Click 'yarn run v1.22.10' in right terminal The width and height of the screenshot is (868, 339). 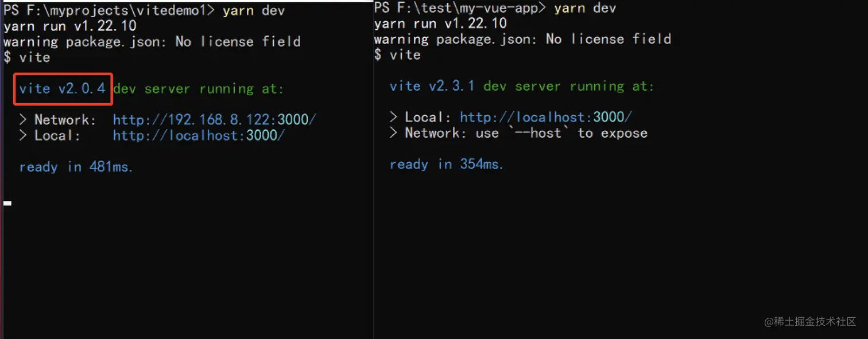440,24
